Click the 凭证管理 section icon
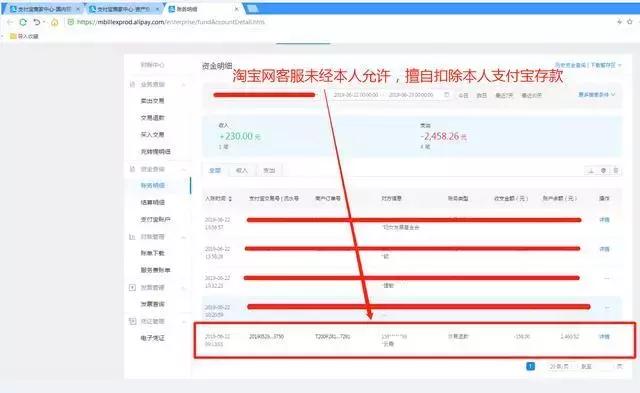Screen dimensions: 640x393 click(x=132, y=321)
